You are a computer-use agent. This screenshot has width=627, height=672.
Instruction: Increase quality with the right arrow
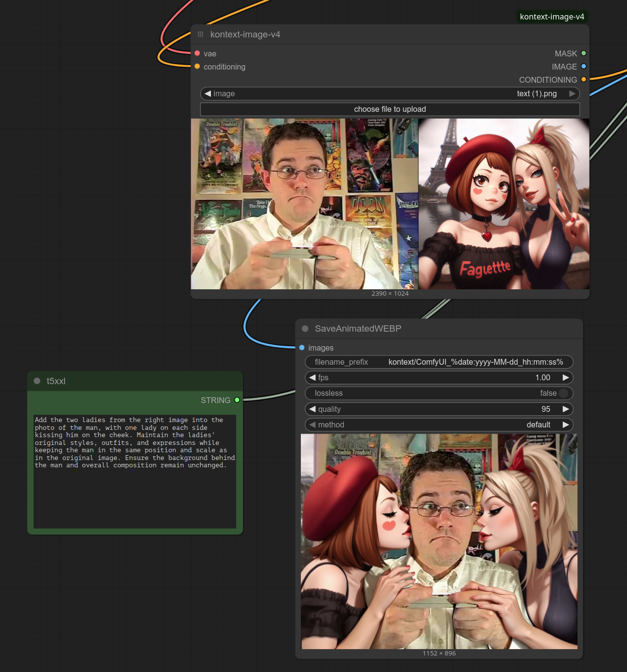coord(566,409)
